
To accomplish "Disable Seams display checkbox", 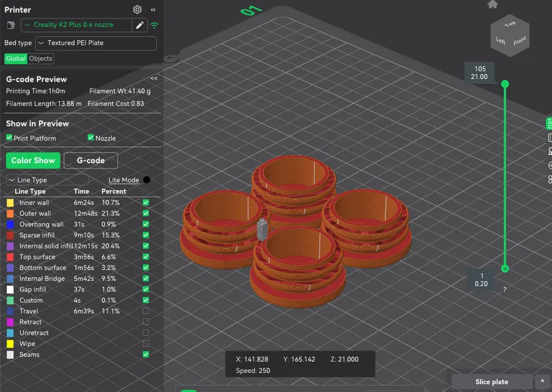I will [146, 354].
